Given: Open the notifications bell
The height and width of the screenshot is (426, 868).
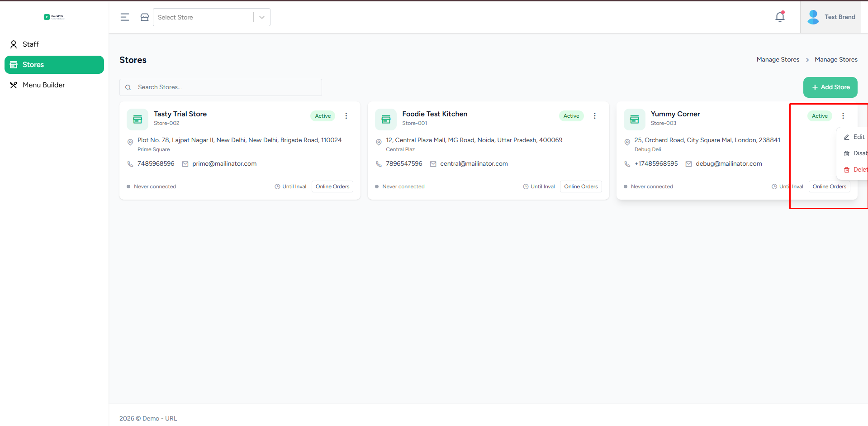Looking at the screenshot, I should (780, 17).
